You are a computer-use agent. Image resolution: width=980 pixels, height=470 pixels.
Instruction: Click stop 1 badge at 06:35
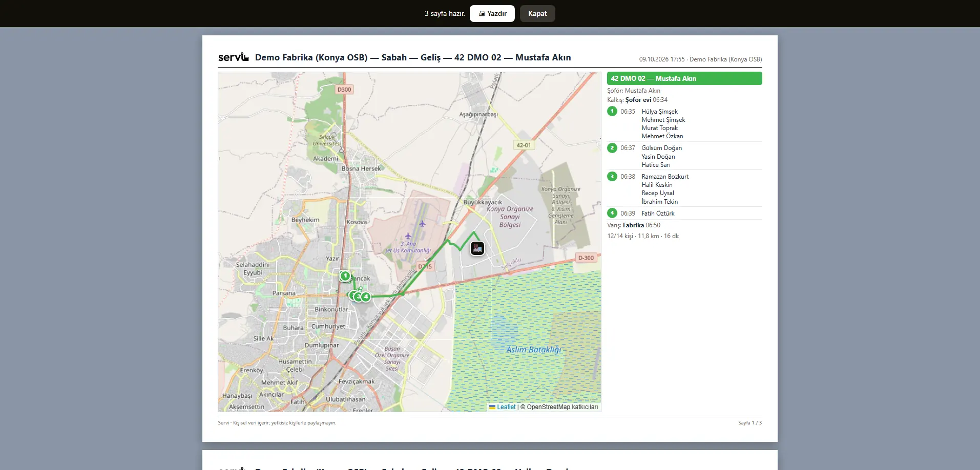[x=612, y=111]
